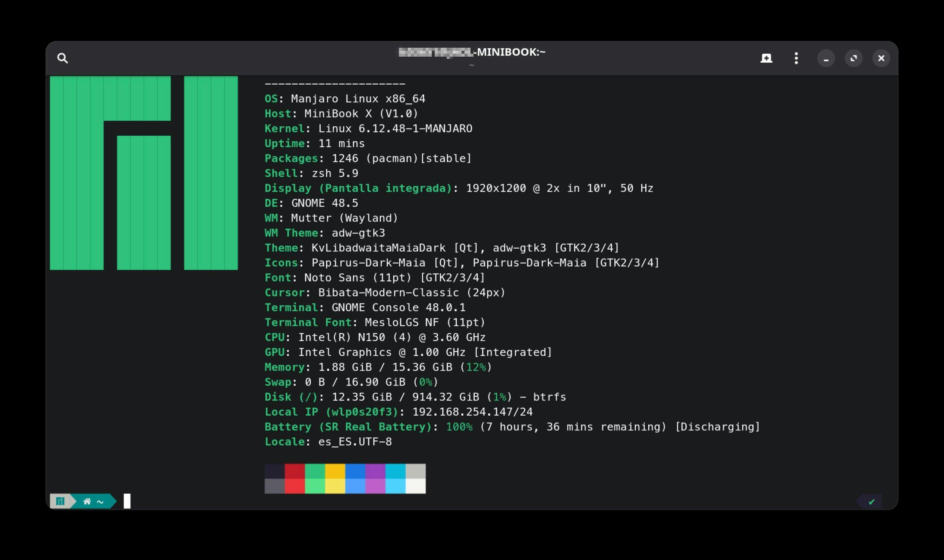Open the terminal search icon
This screenshot has width=944, height=560.
[63, 58]
